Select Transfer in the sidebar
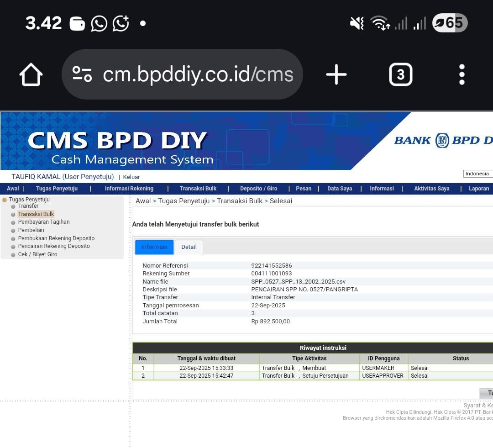493x448 pixels. tap(28, 206)
